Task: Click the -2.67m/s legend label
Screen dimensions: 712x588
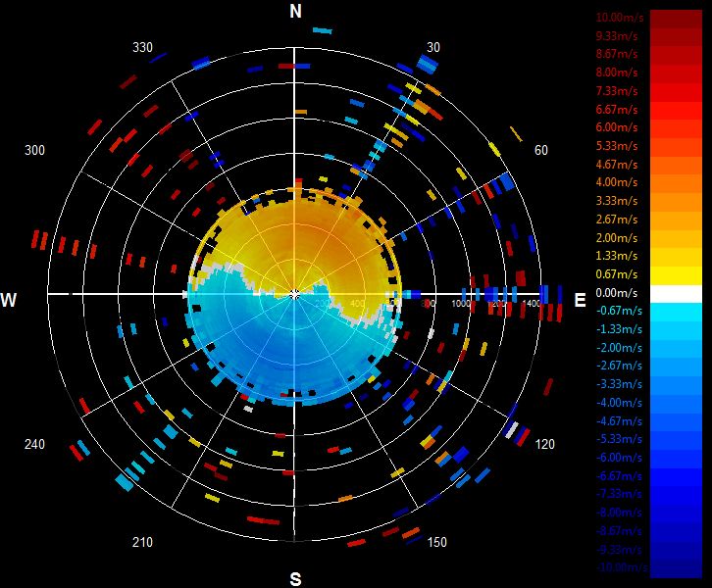Action: (x=619, y=366)
